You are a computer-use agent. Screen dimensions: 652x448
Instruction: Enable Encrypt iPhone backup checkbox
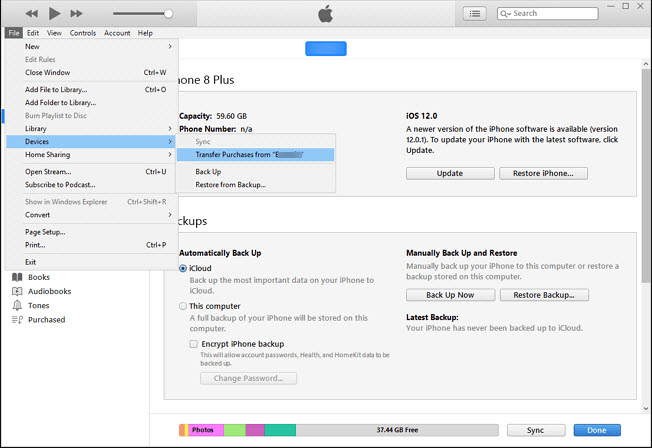coord(193,344)
